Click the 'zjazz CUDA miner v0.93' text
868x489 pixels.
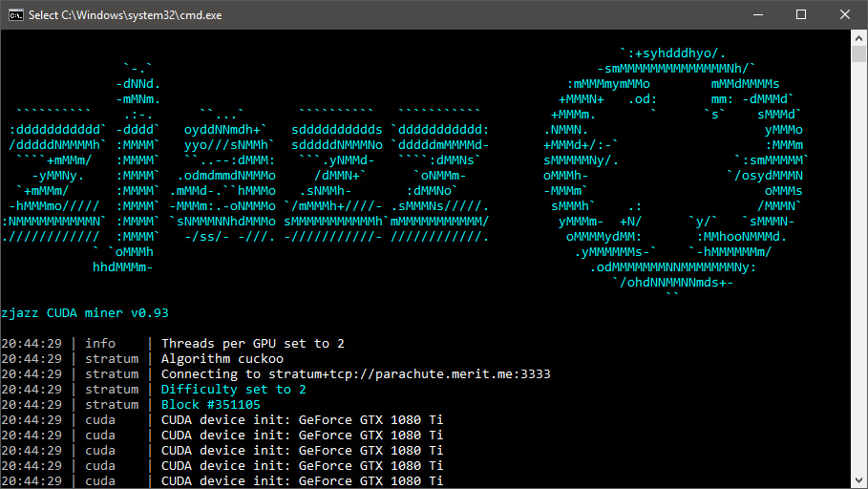(x=85, y=313)
